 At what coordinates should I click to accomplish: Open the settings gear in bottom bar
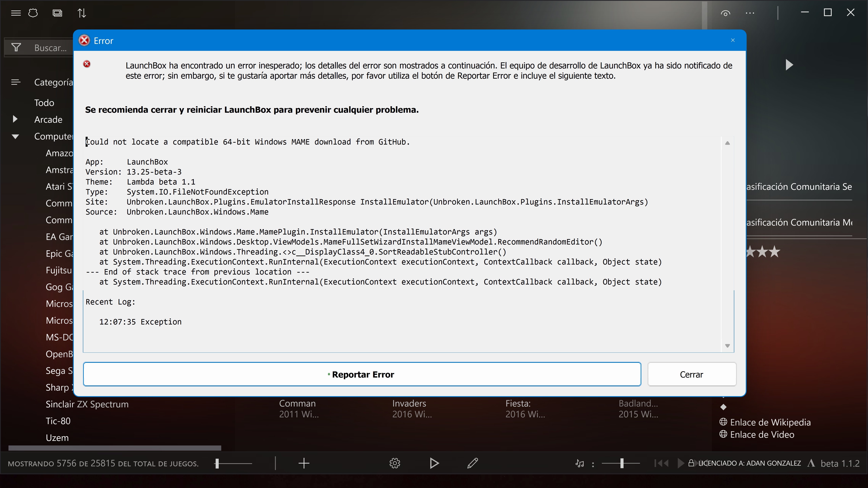(x=394, y=463)
